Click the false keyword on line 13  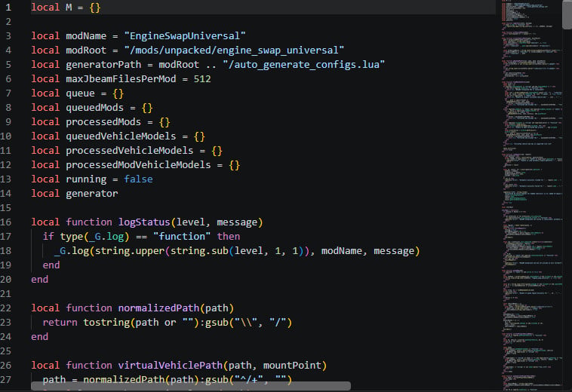coord(138,179)
